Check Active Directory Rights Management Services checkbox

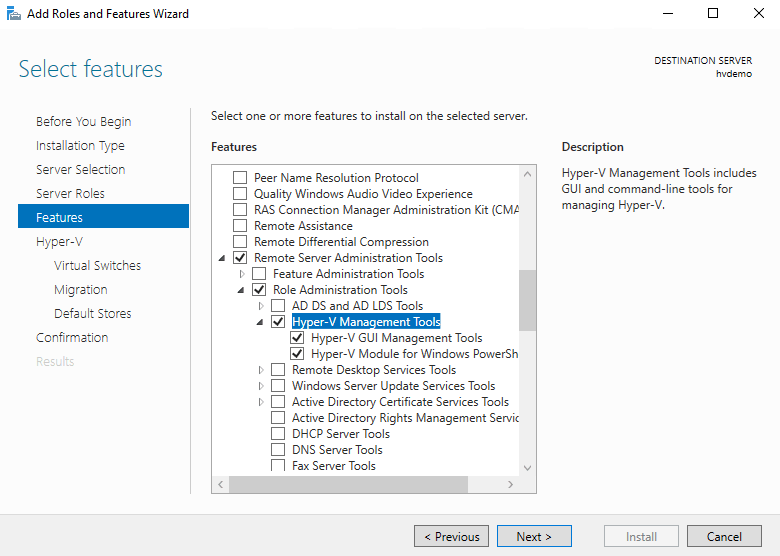coord(278,418)
